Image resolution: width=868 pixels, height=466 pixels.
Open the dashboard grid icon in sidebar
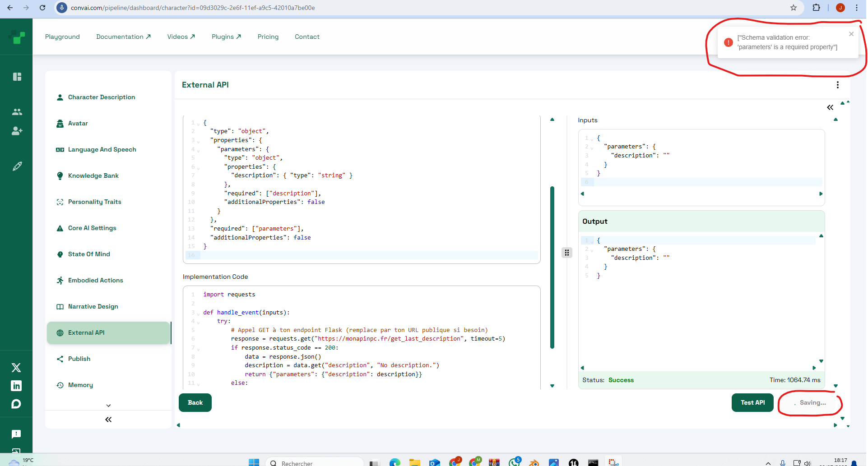pos(17,77)
